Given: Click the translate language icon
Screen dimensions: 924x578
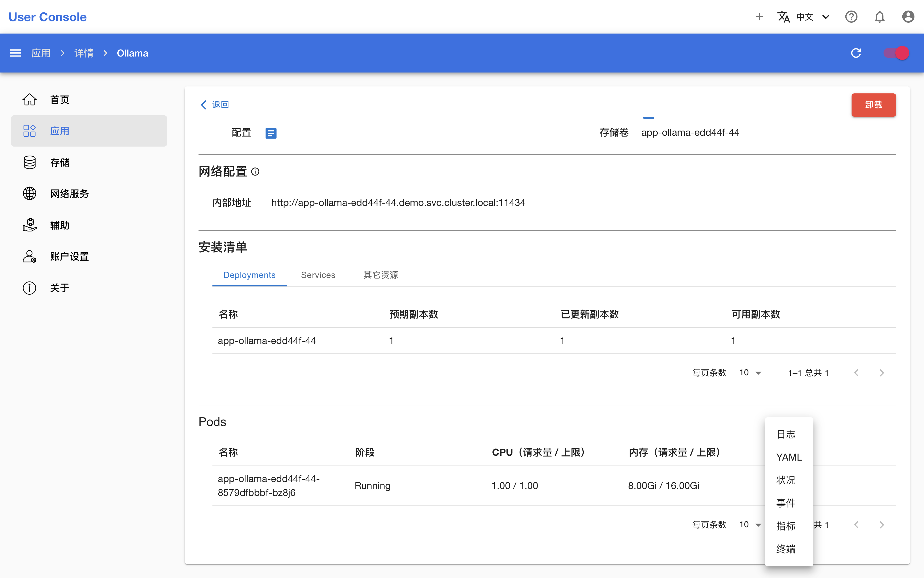Looking at the screenshot, I should point(783,17).
